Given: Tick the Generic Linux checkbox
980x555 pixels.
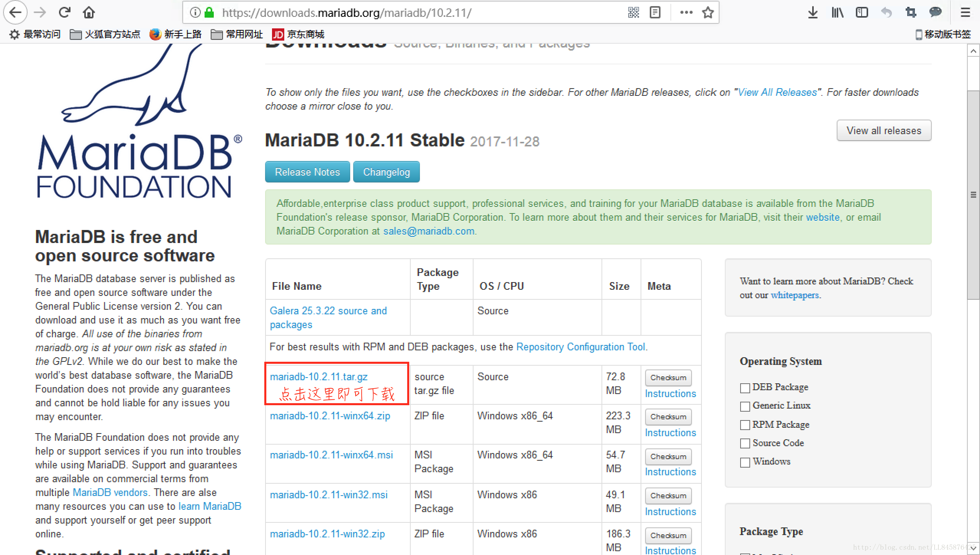Looking at the screenshot, I should tap(745, 406).
